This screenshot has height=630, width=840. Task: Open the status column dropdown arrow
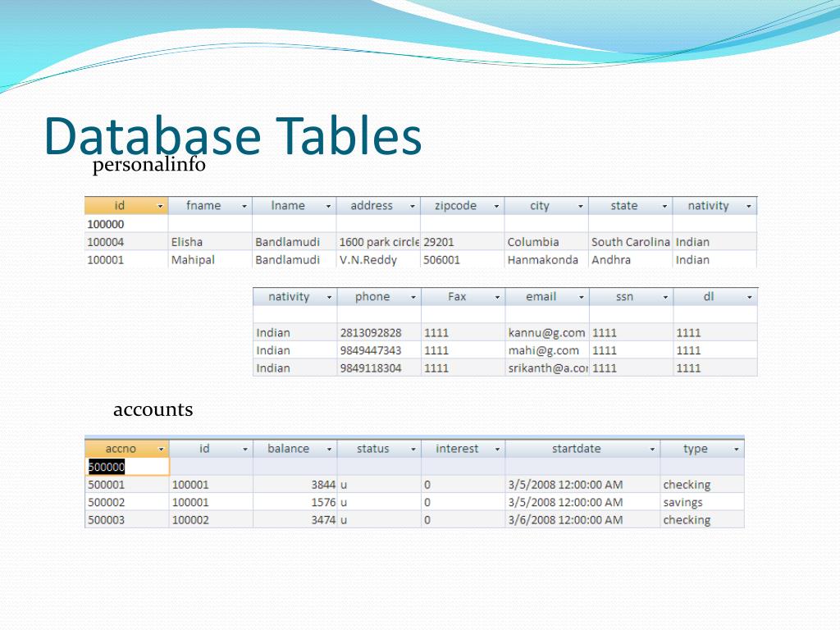(413, 450)
